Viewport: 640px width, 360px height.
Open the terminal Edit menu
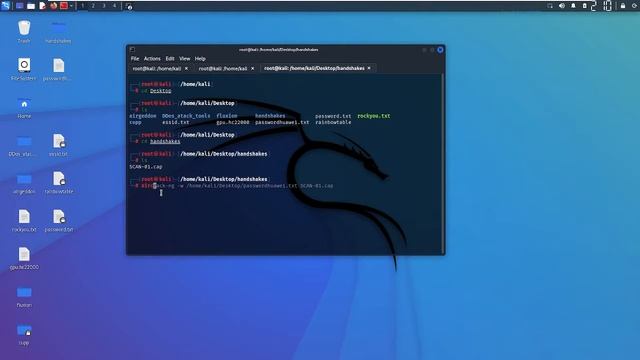170,59
